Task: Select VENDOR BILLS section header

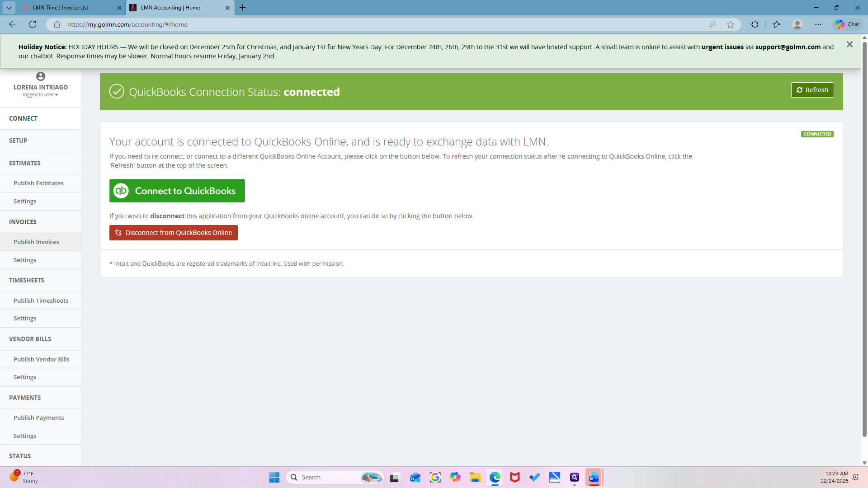Action: 41,339
